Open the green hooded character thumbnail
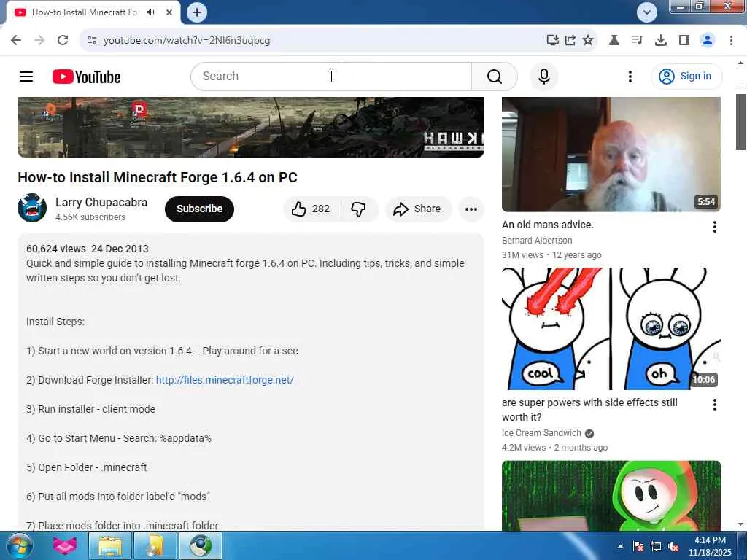The width and height of the screenshot is (747, 560). 611,495
